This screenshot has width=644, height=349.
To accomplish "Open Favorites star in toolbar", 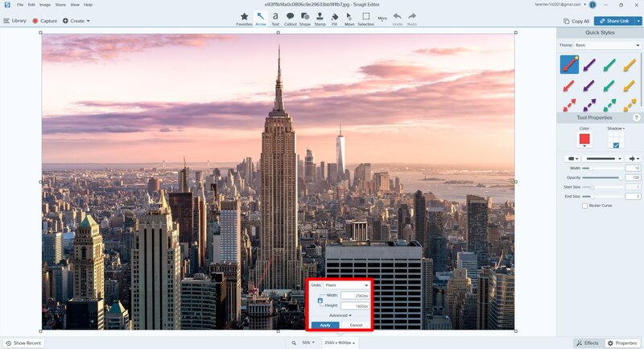I will [244, 17].
